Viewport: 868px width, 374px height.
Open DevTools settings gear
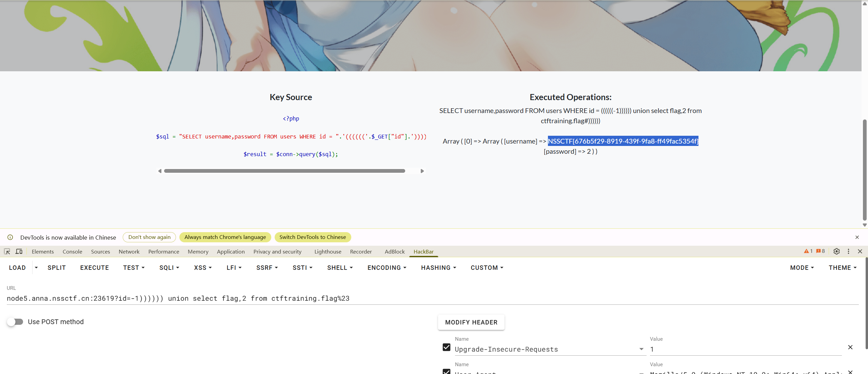[836, 251]
